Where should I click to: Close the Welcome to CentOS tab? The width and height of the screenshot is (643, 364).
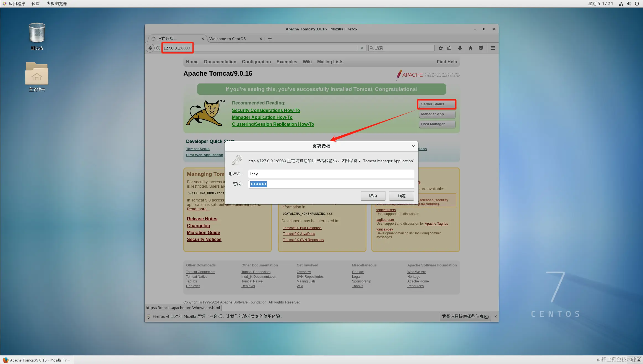[x=261, y=39]
